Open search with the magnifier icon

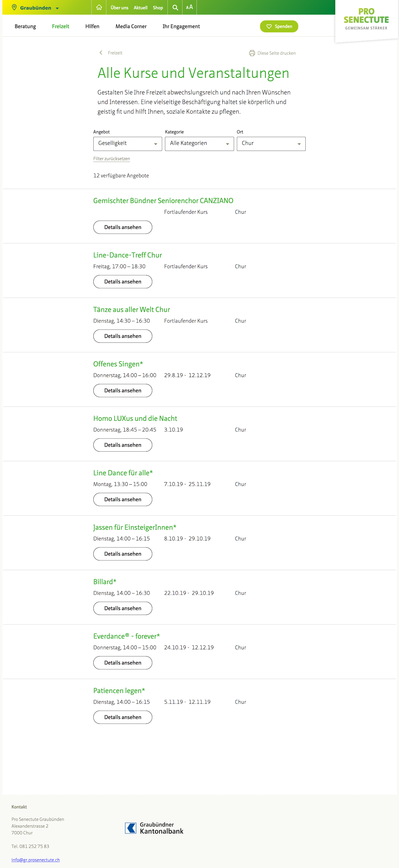coord(175,7)
